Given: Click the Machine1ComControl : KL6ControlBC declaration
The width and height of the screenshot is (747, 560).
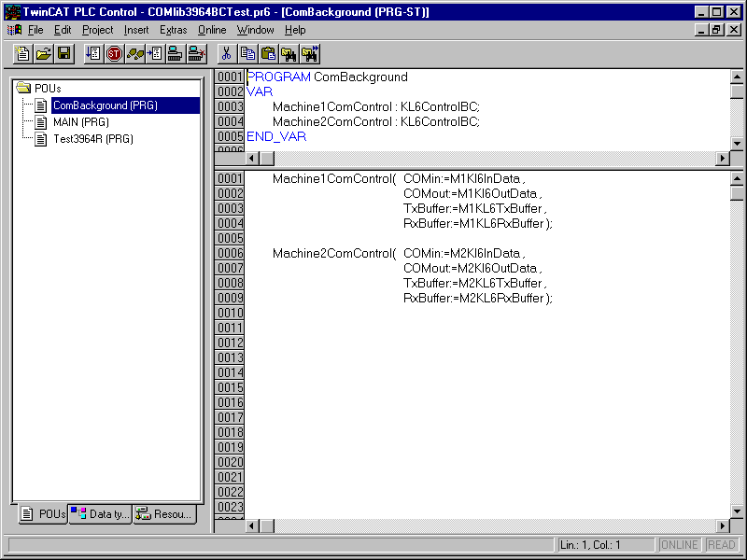Looking at the screenshot, I should coord(376,106).
